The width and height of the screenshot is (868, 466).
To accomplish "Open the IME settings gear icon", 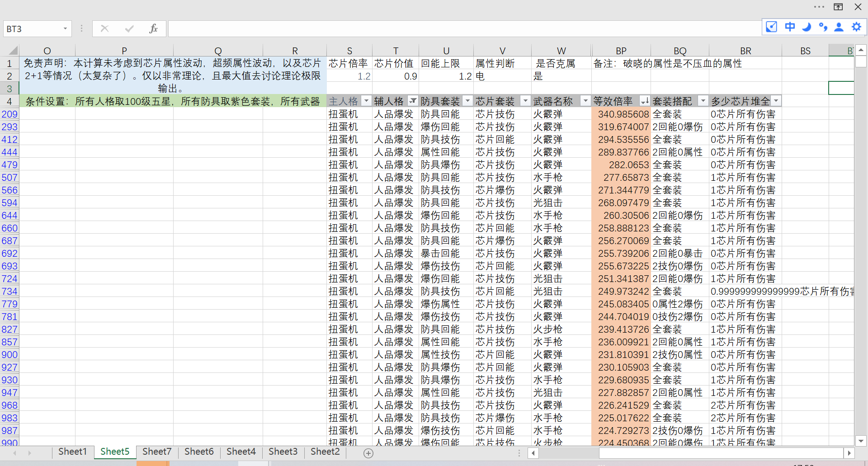I will tap(856, 27).
